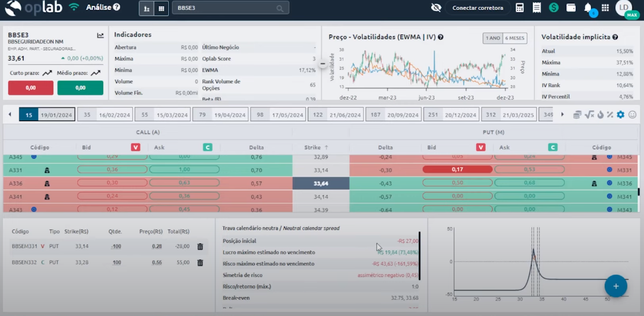Delete the BBSEM331 PUT leg

coord(200,246)
